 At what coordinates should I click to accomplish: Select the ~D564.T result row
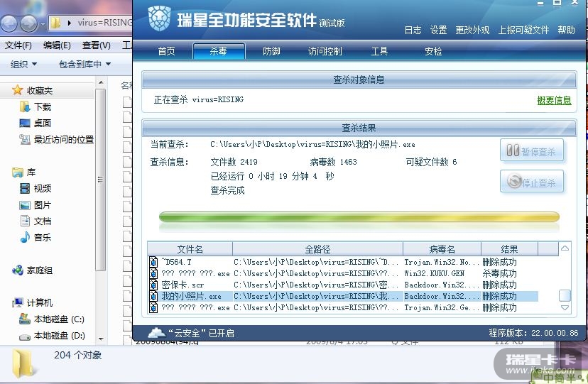pos(343,262)
